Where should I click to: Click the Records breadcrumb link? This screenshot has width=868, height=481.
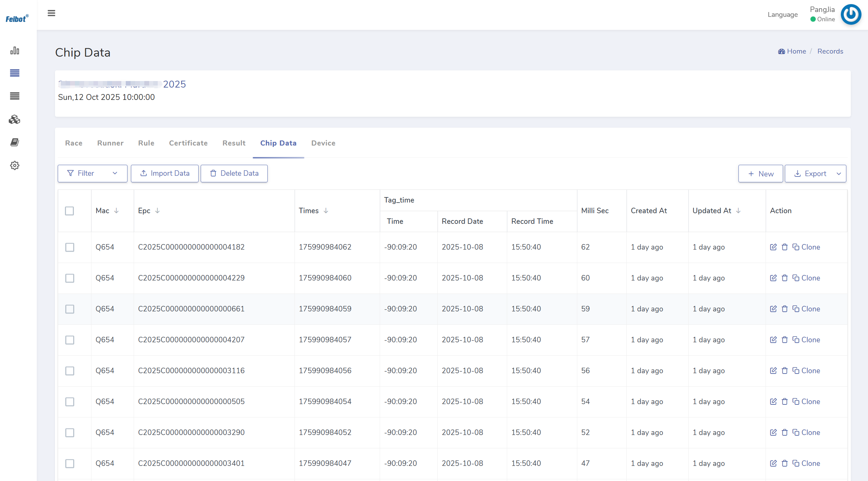[830, 51]
